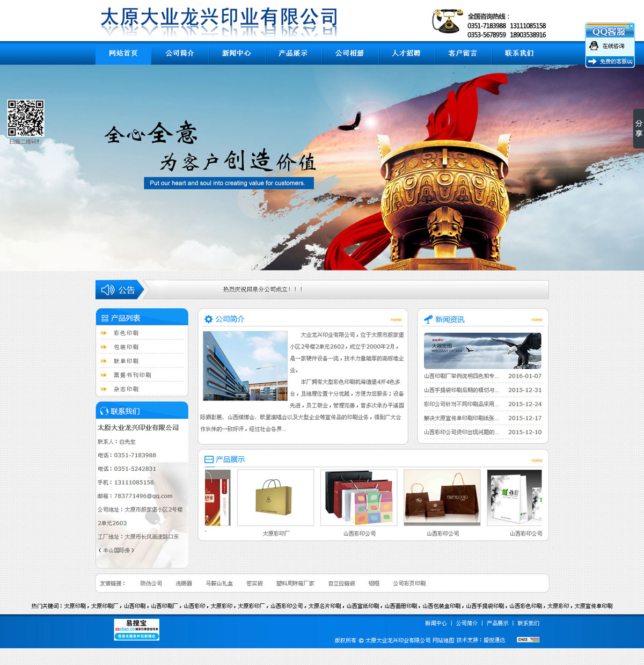Select 公司相册 in navigation bar
Viewport: 644px width, 665px height.
coord(350,53)
